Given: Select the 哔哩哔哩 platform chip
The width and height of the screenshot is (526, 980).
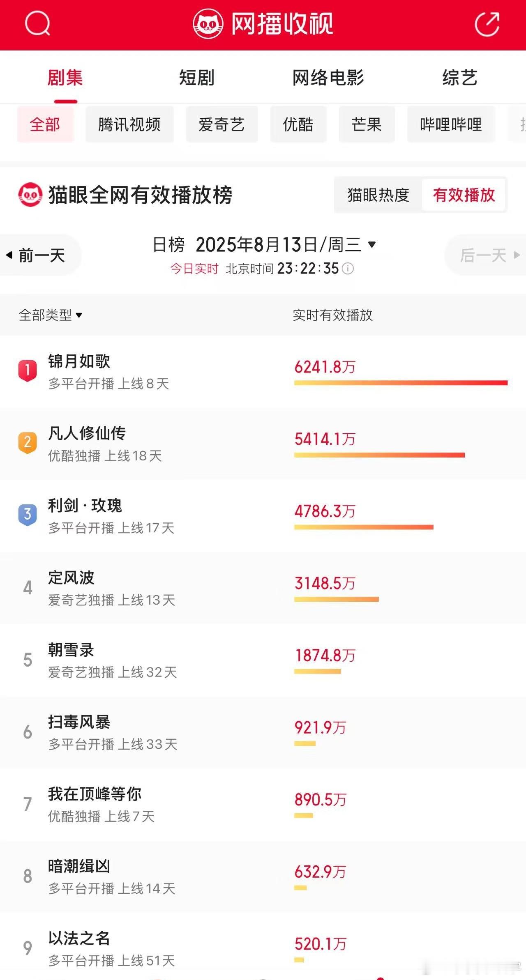Looking at the screenshot, I should point(451,124).
